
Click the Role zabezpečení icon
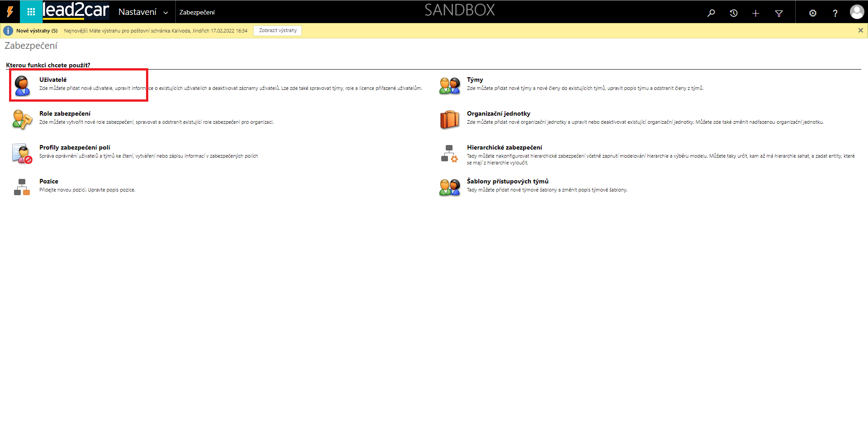(x=22, y=120)
